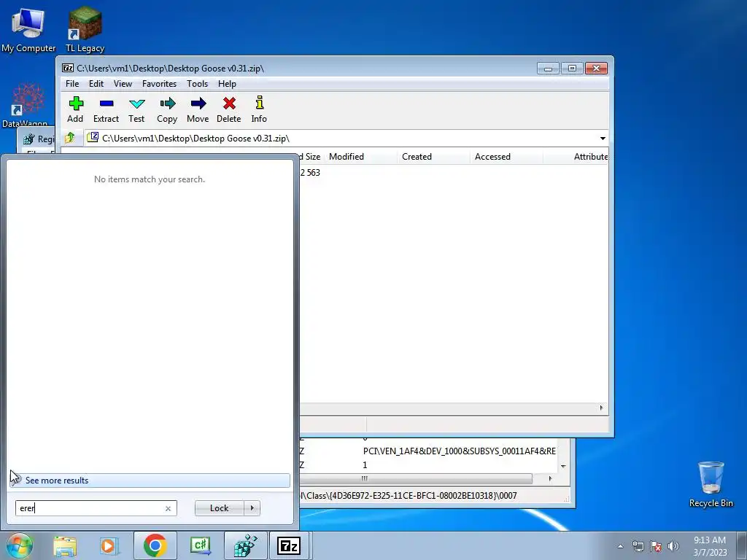Sort by the Created column header

click(433, 157)
